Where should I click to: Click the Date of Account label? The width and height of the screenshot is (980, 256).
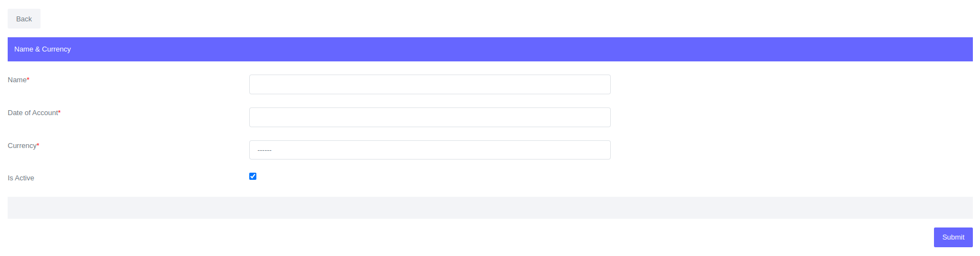pyautogui.click(x=32, y=113)
